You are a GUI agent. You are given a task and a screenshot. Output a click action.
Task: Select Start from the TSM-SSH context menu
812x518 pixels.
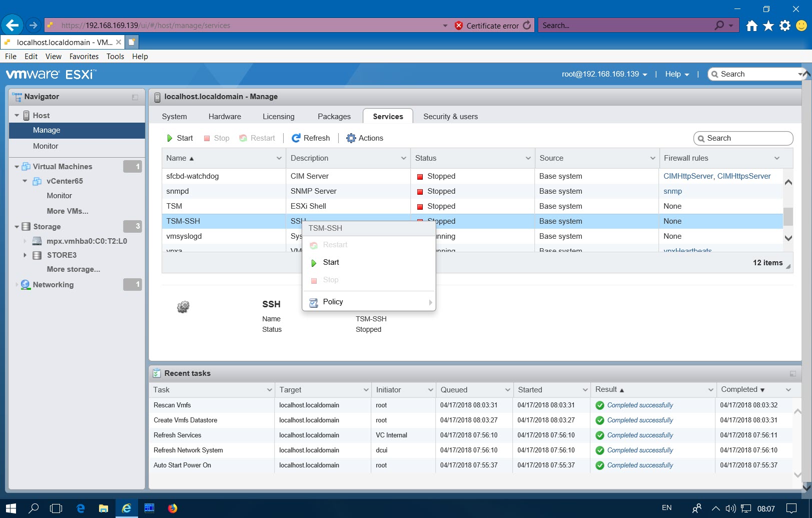331,262
